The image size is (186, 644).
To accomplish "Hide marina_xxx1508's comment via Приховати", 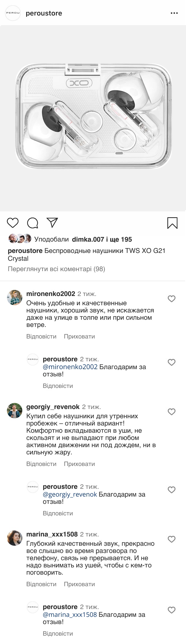I will [79, 584].
